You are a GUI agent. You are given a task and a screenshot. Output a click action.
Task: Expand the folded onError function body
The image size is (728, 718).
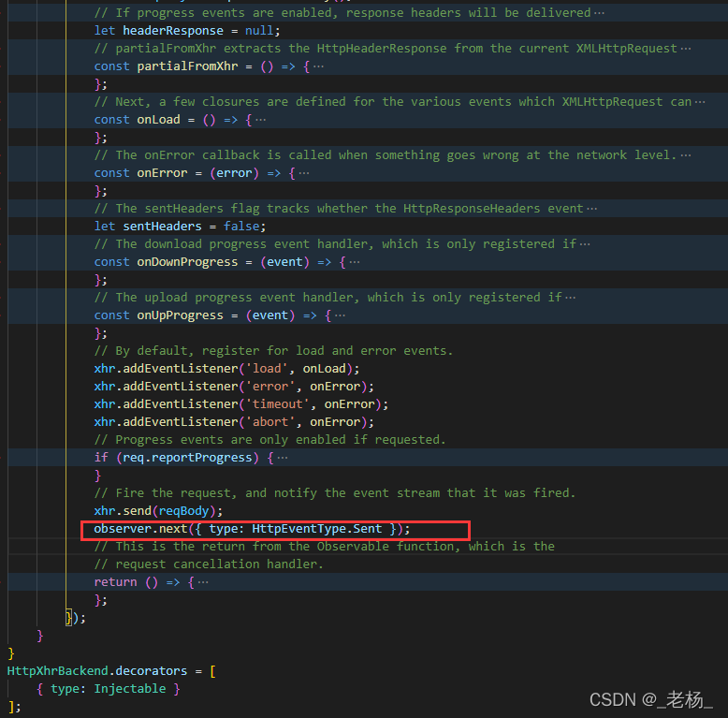pyautogui.click(x=304, y=173)
